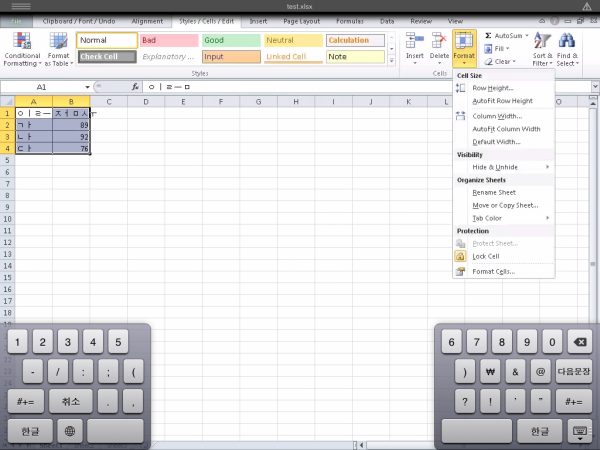The image size is (600, 450).
Task: Click the Find & Select binoculars icon
Action: click(567, 41)
